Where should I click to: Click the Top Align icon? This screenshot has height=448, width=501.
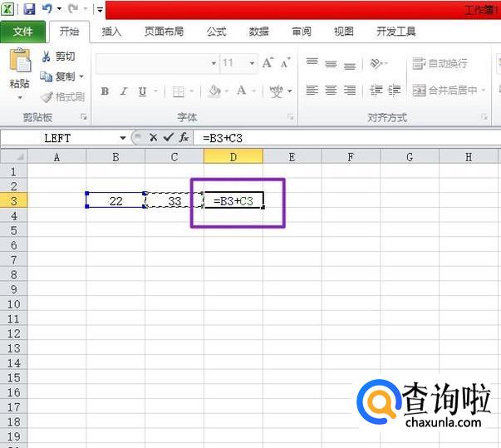point(312,62)
